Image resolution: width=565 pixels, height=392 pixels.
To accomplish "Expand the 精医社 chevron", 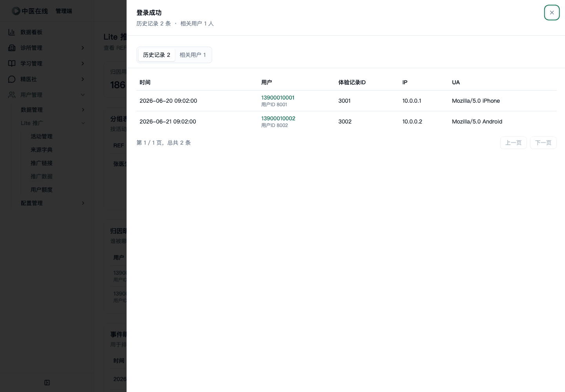I will (83, 79).
